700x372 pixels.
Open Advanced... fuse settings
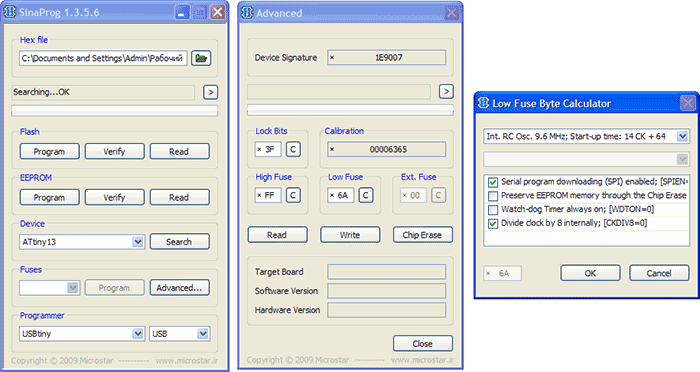point(179,288)
